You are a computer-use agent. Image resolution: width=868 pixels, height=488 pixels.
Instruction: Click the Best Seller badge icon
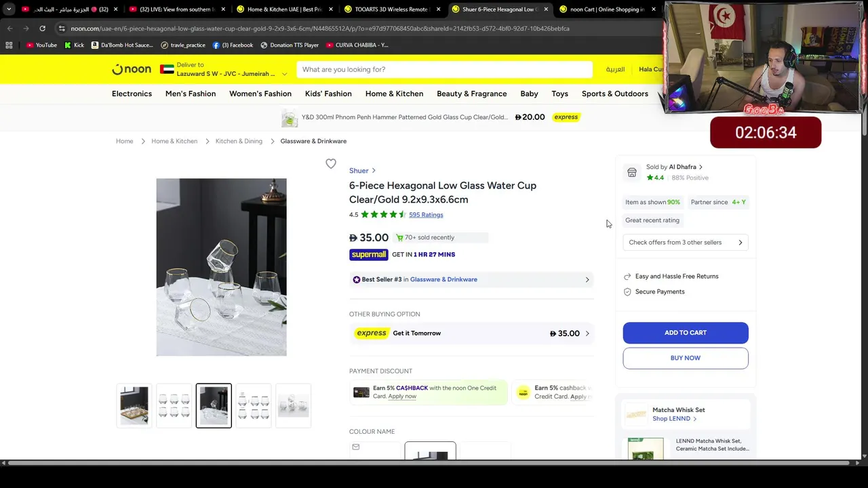pos(356,279)
